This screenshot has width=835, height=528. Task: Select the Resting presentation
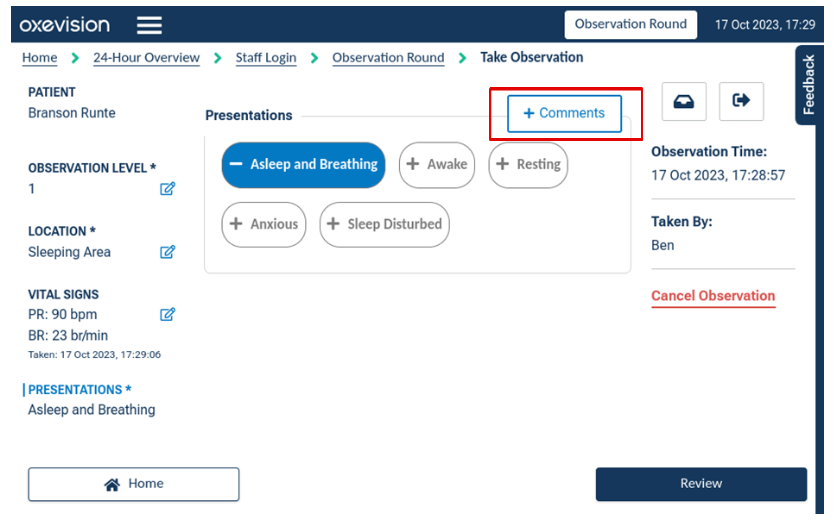tap(528, 164)
